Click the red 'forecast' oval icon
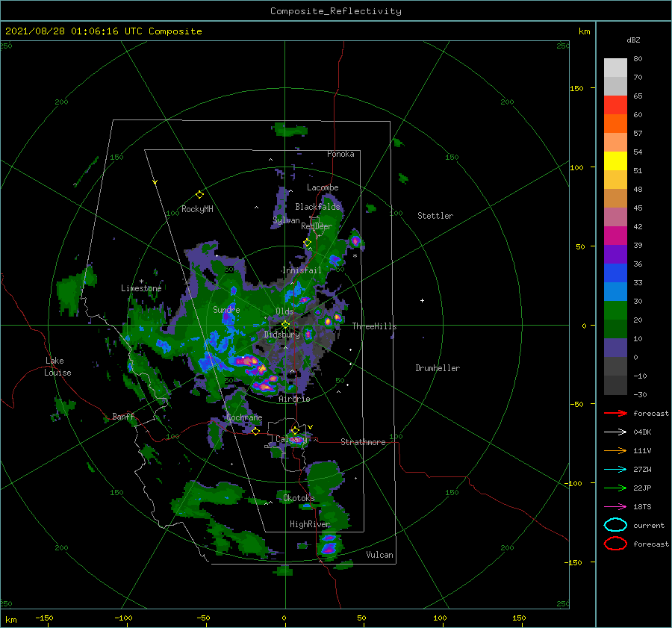The height and width of the screenshot is (628, 672). [615, 544]
